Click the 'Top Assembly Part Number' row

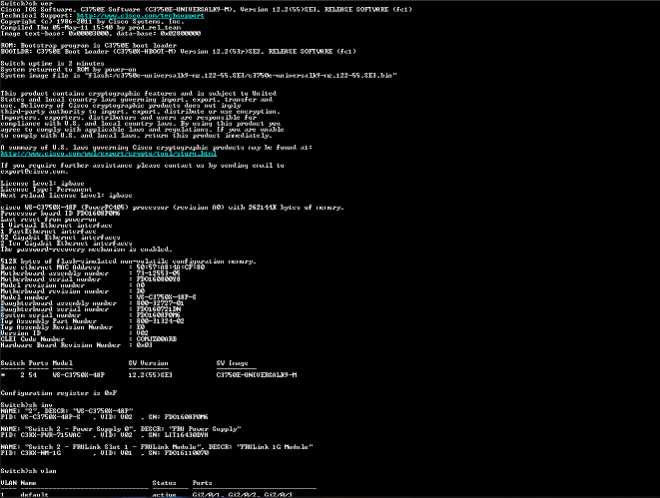92,321
